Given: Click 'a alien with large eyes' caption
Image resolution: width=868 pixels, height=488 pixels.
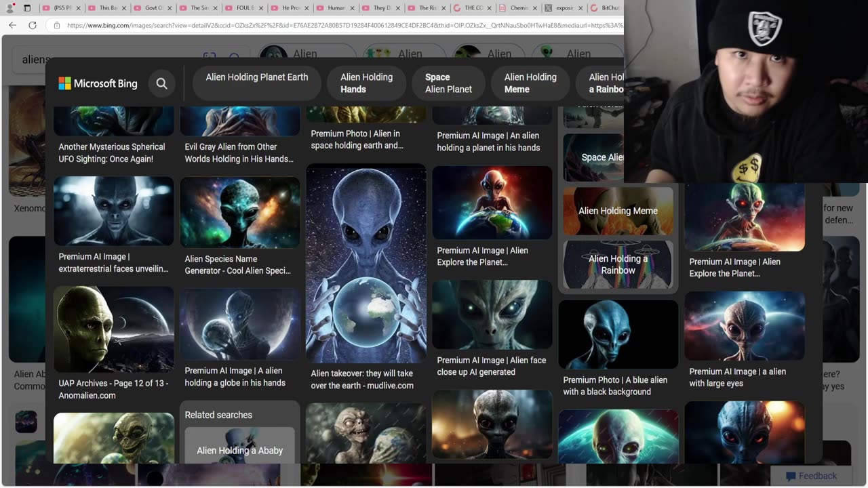Looking at the screenshot, I should pos(738,378).
